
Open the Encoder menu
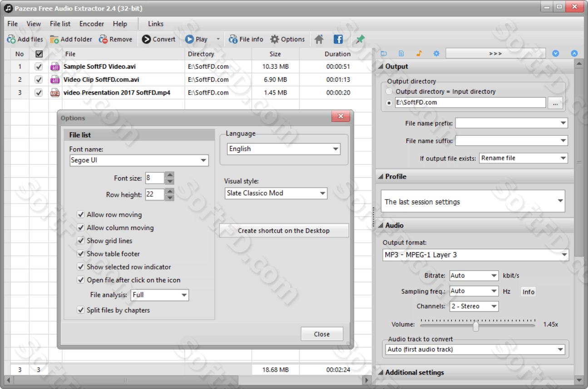coord(91,24)
